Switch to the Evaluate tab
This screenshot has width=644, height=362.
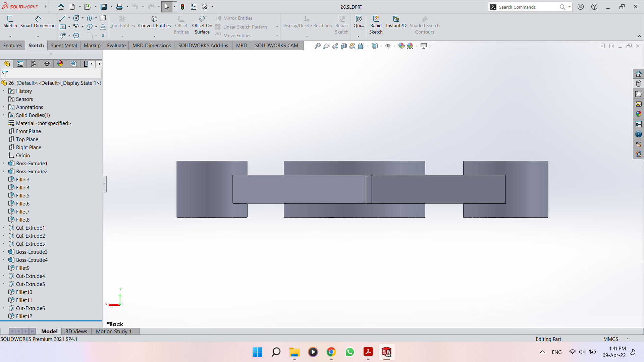(116, 46)
